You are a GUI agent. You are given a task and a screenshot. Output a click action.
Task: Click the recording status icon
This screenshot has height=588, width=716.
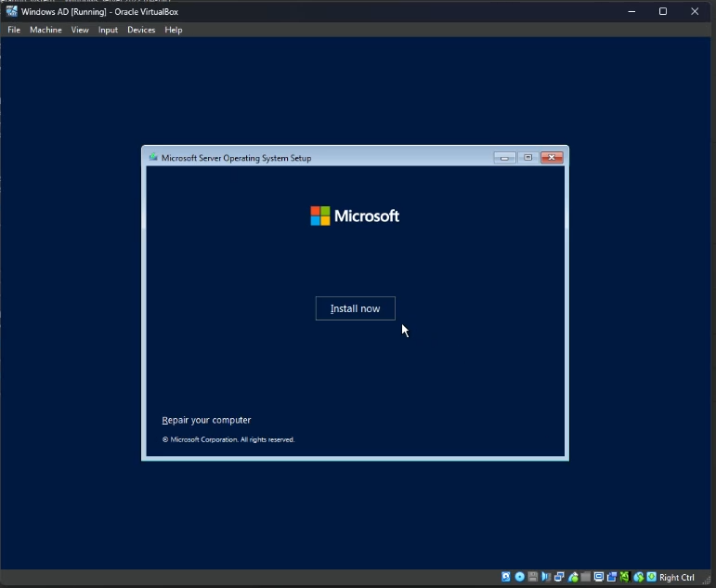[x=612, y=577]
